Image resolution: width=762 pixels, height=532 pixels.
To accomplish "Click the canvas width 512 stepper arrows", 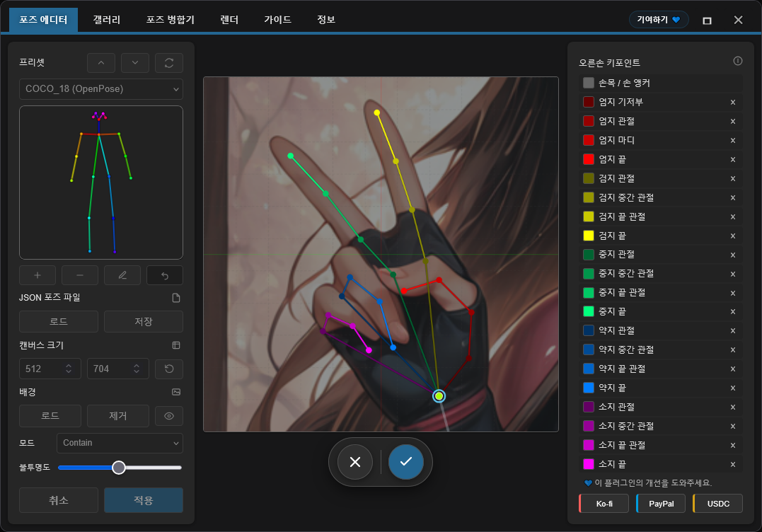I will click(69, 369).
